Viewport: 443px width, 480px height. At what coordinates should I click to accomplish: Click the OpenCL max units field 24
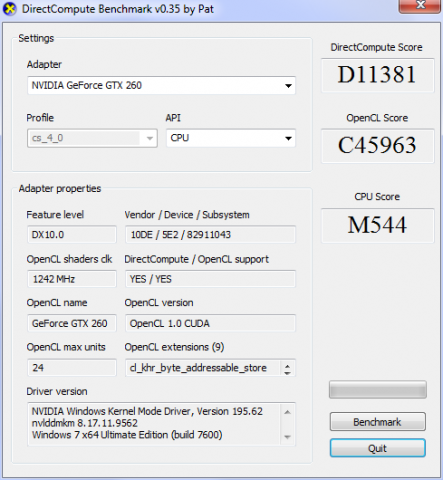tap(72, 368)
